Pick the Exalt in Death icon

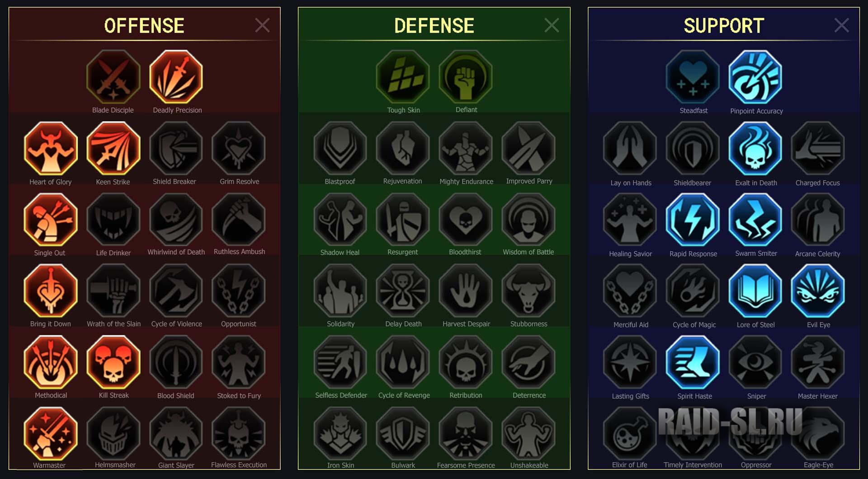(755, 149)
